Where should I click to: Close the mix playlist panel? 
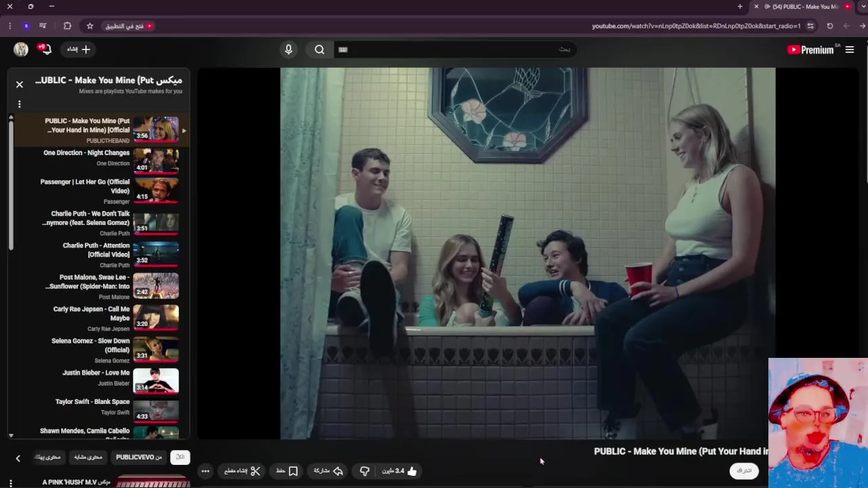point(20,85)
